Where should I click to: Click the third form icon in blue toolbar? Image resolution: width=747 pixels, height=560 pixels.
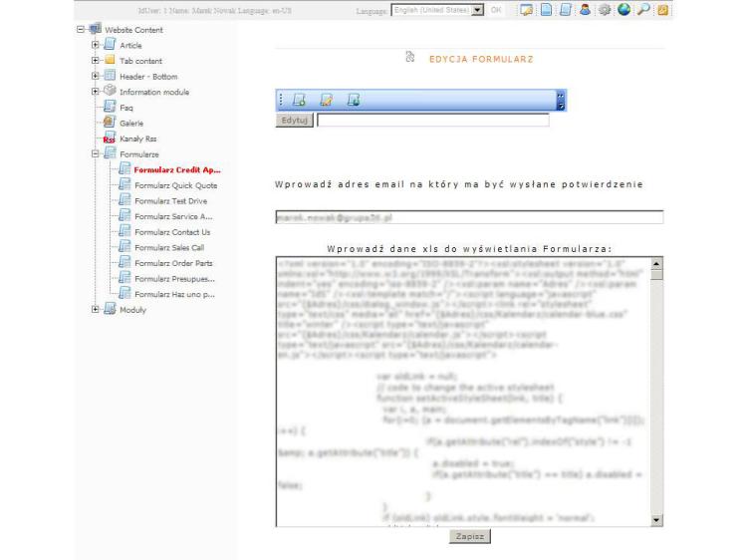[x=354, y=100]
